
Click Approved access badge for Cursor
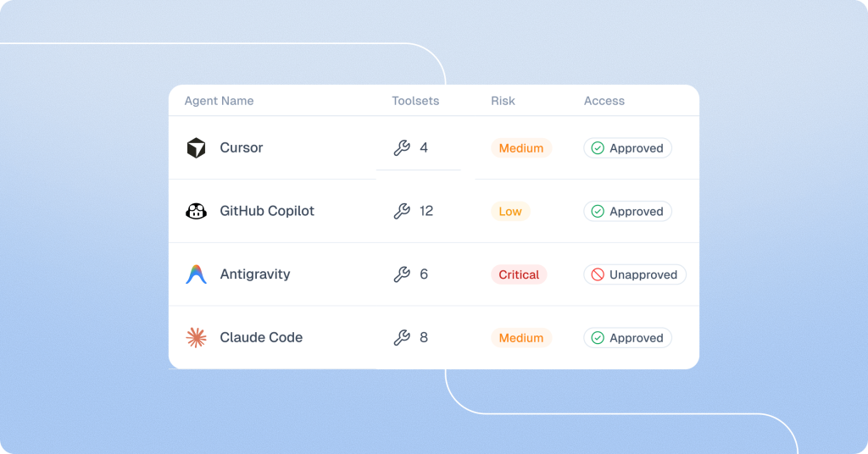[627, 148]
